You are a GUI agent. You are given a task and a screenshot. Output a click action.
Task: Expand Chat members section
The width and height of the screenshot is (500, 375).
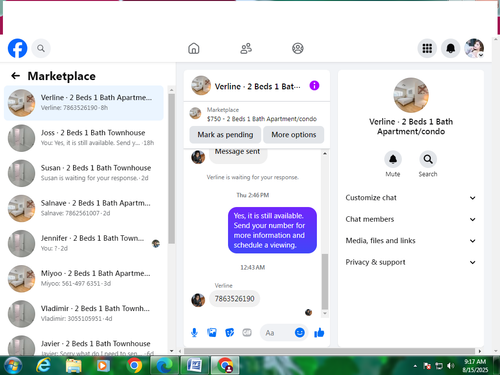[x=411, y=219]
